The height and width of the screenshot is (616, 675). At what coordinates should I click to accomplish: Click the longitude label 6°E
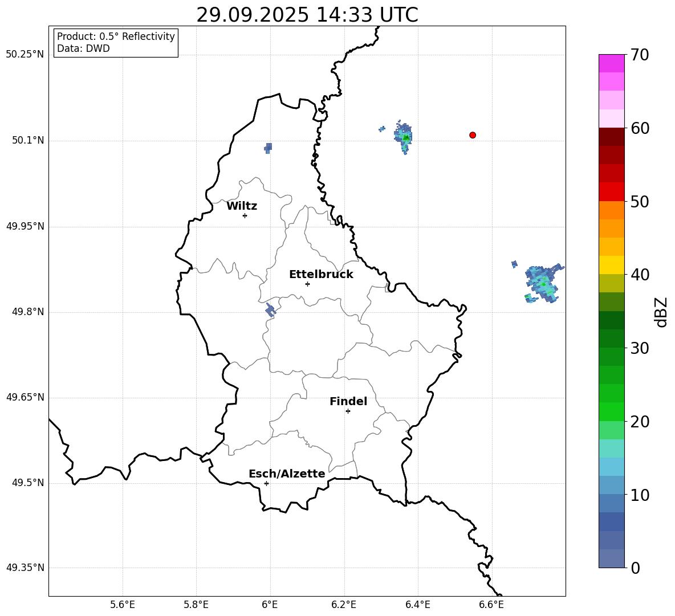coord(270,605)
